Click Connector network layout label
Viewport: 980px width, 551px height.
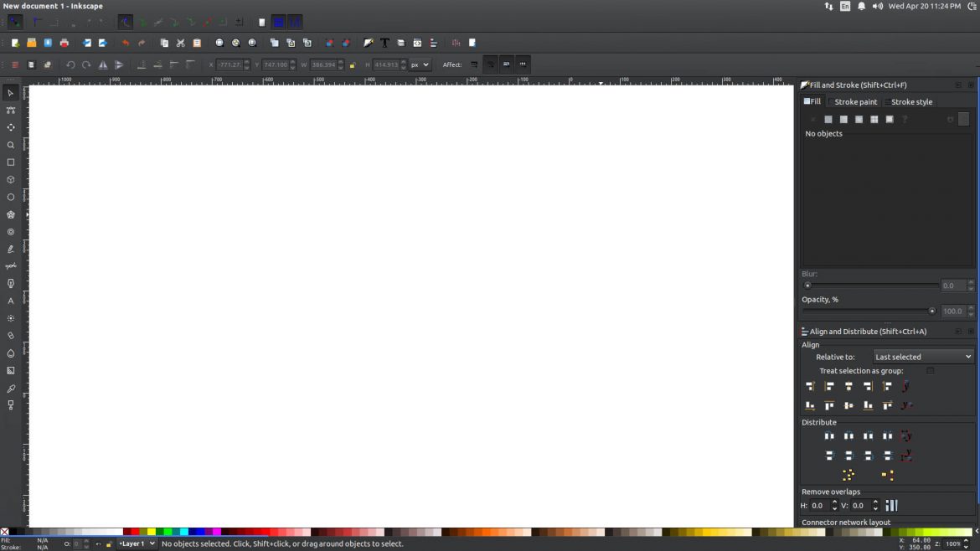coord(844,522)
